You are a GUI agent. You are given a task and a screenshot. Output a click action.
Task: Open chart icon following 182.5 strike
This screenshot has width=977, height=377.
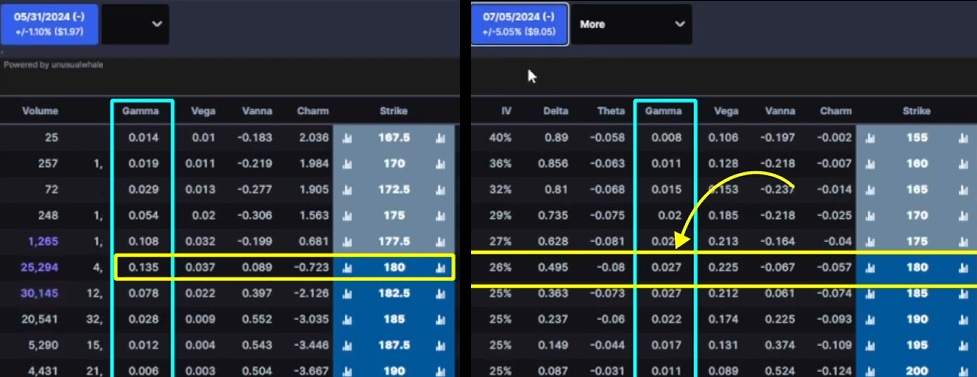point(441,293)
